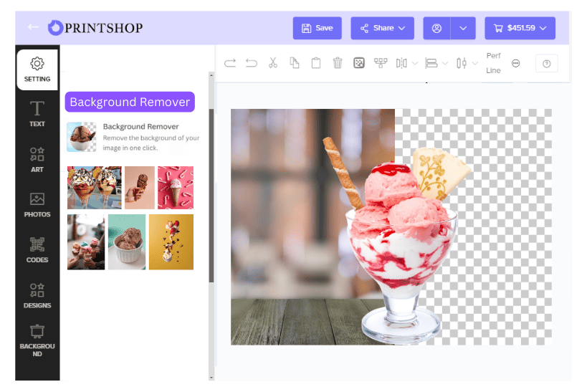Click the Save button
The image size is (587, 392).
coord(317,28)
